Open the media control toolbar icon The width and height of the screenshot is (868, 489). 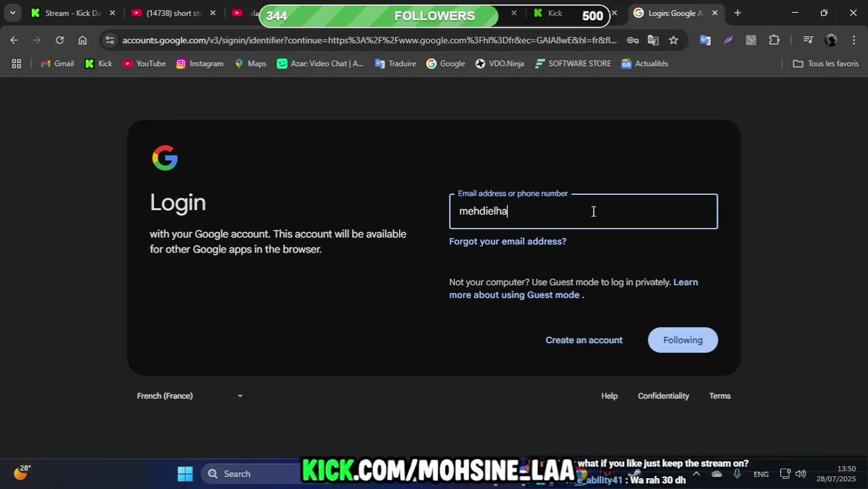808,40
